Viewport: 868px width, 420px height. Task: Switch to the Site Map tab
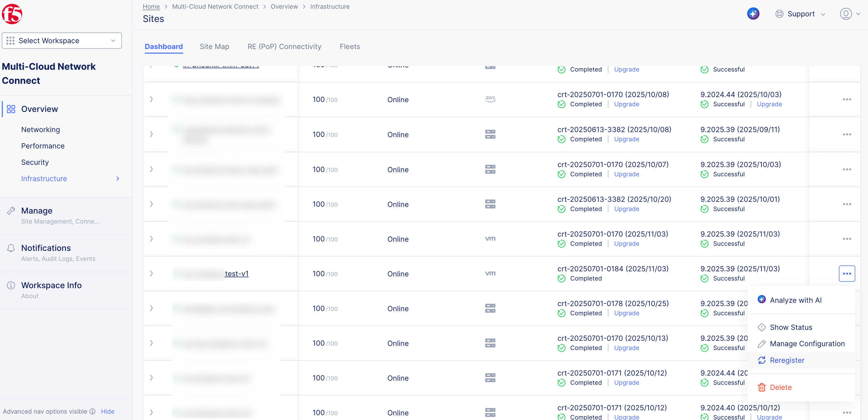214,46
